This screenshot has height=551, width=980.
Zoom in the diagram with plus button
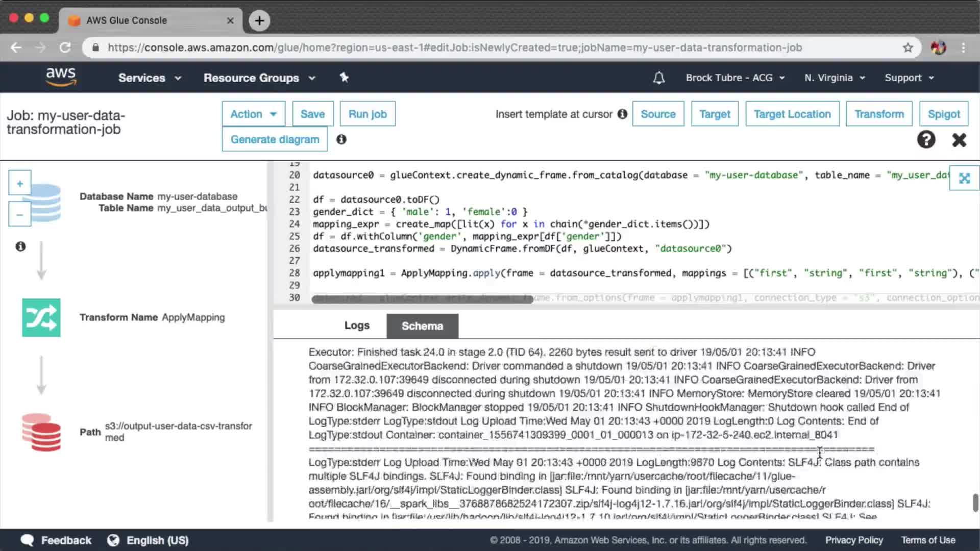point(19,183)
